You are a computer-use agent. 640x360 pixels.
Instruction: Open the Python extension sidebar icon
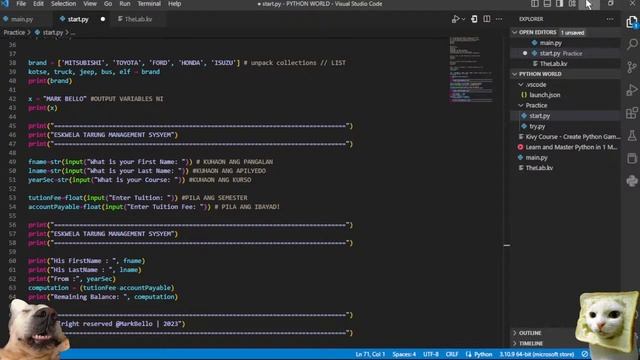pos(632,180)
